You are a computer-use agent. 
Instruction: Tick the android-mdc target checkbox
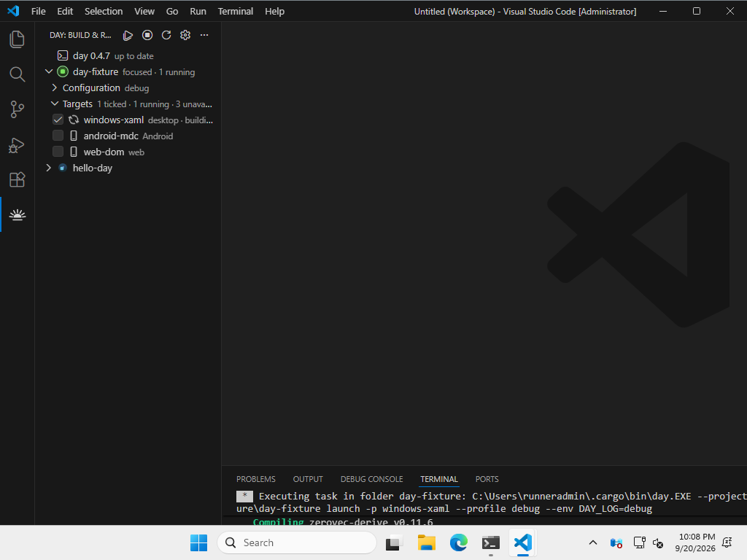pos(58,136)
